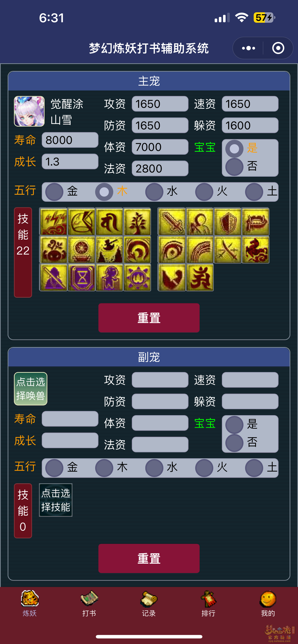Viewport: 298px width, 644px height.
Task: Reset the main pet with 重置
Action: pos(149,318)
